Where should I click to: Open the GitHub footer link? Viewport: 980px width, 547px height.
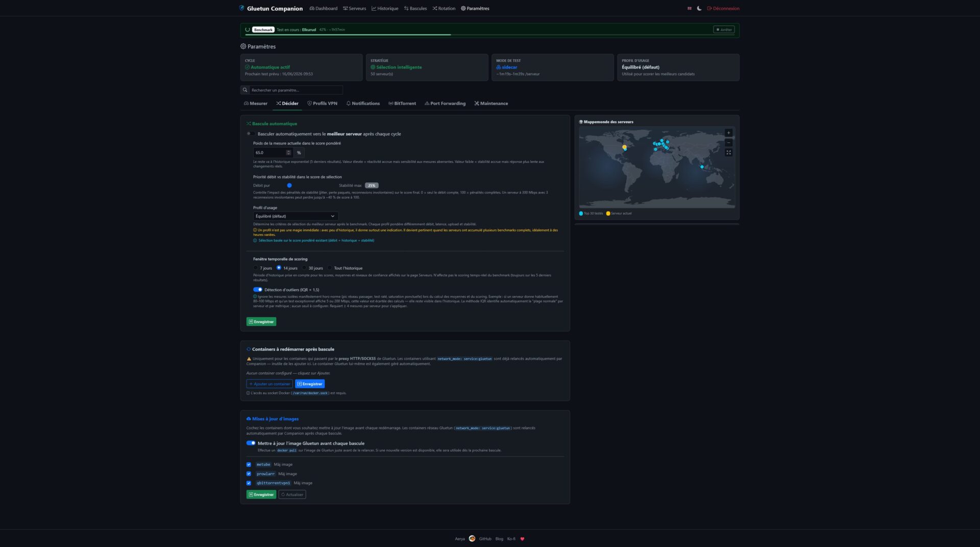click(x=485, y=539)
